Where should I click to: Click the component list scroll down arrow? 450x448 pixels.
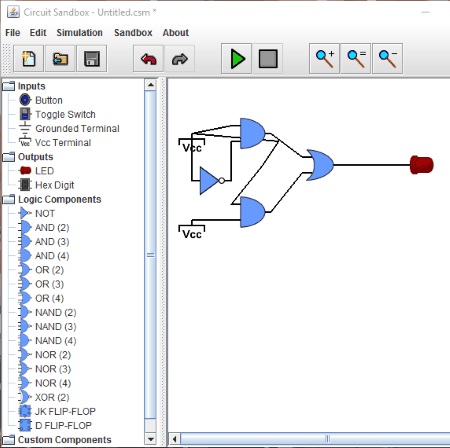pyautogui.click(x=151, y=439)
